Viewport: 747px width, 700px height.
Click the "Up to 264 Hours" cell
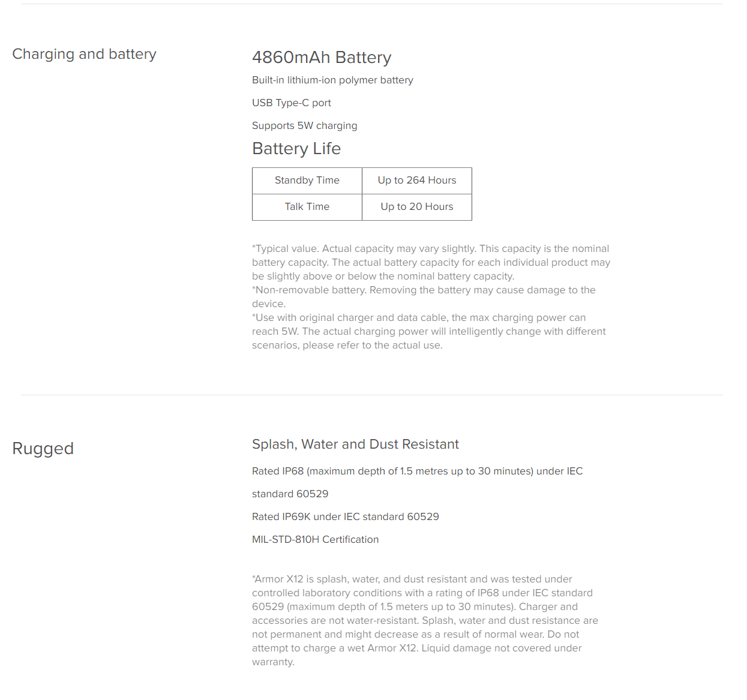(x=417, y=181)
